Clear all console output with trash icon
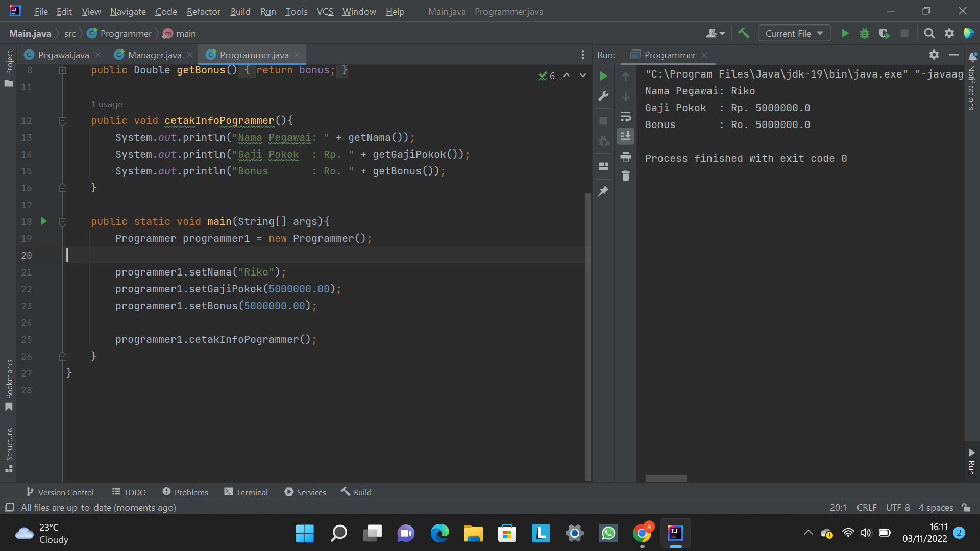Viewport: 980px width, 551px height. click(626, 176)
